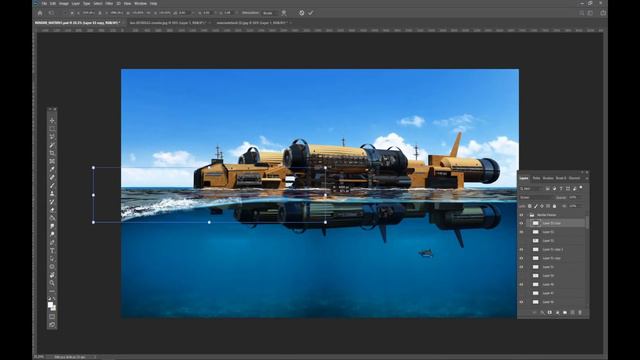Lock transparent pixels in Layers panel
The height and width of the screenshot is (360, 640).
529,206
